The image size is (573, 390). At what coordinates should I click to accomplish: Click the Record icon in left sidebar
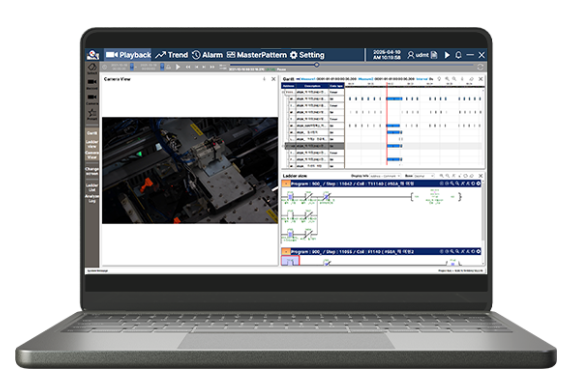(x=92, y=83)
